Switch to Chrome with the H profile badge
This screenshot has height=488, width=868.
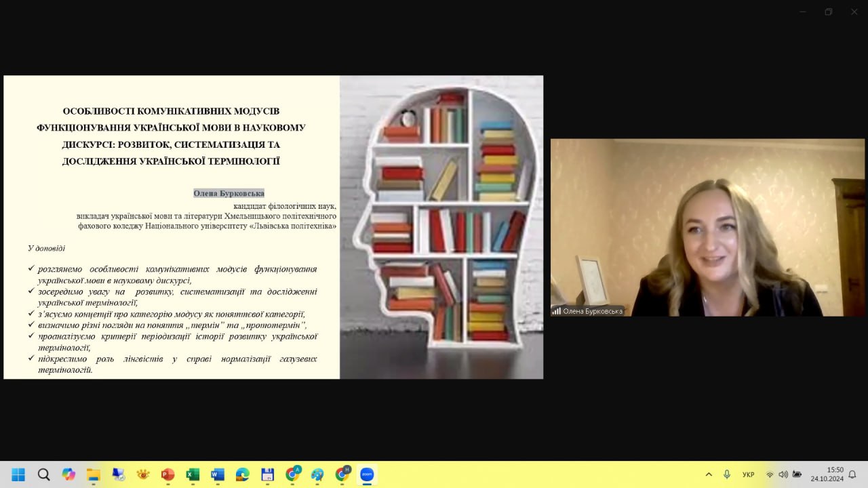342,474
